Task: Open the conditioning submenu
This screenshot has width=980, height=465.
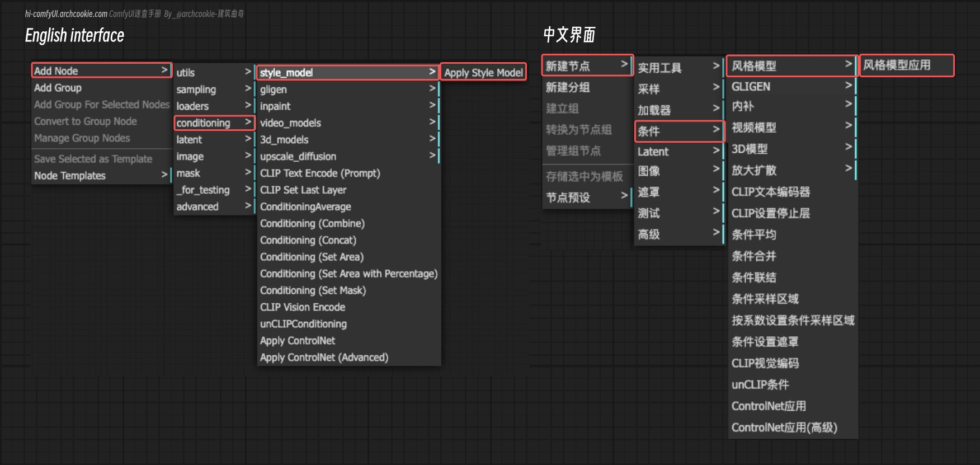Action: [x=214, y=123]
